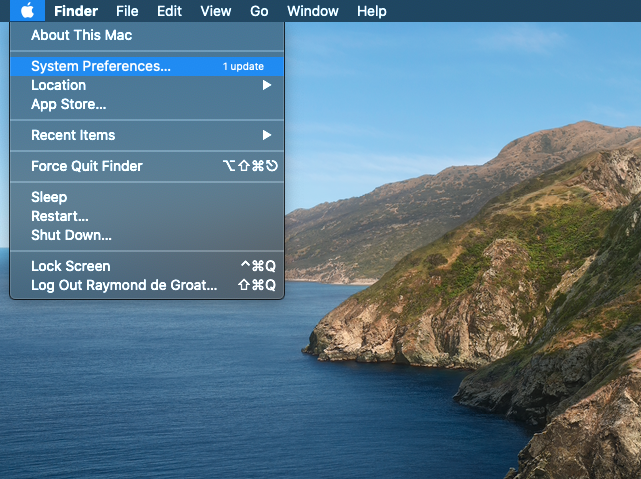Open the Finder menu in the menu bar
The height and width of the screenshot is (479, 641).
[x=76, y=11]
